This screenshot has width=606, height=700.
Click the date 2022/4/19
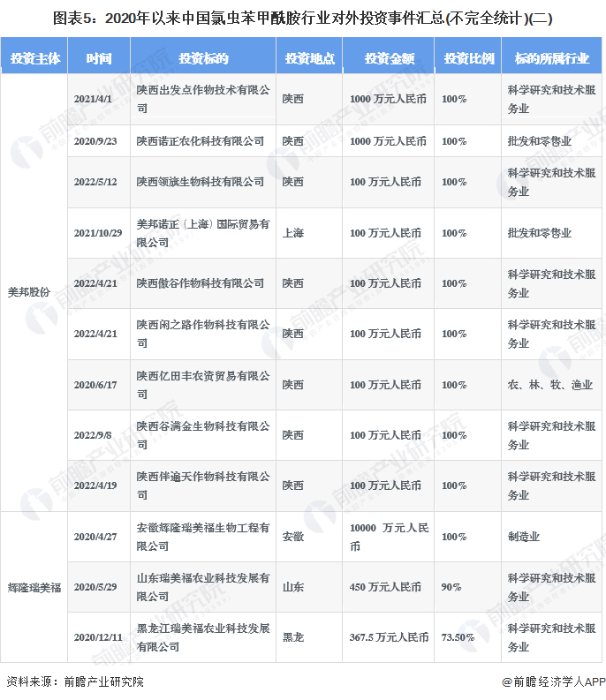tap(95, 485)
